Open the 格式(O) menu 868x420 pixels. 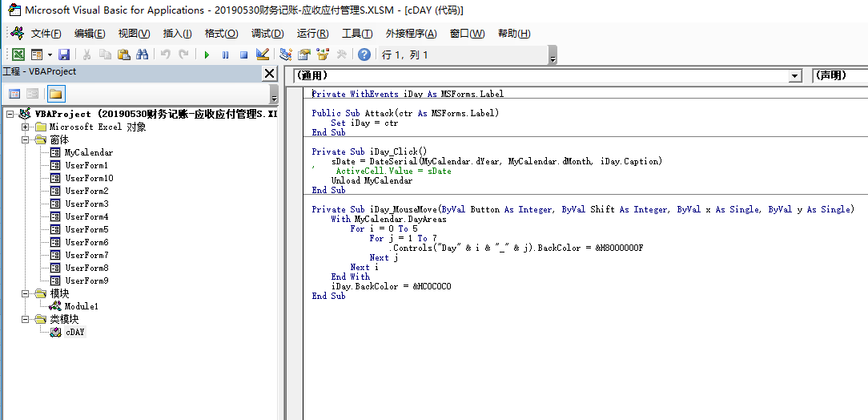pyautogui.click(x=222, y=34)
